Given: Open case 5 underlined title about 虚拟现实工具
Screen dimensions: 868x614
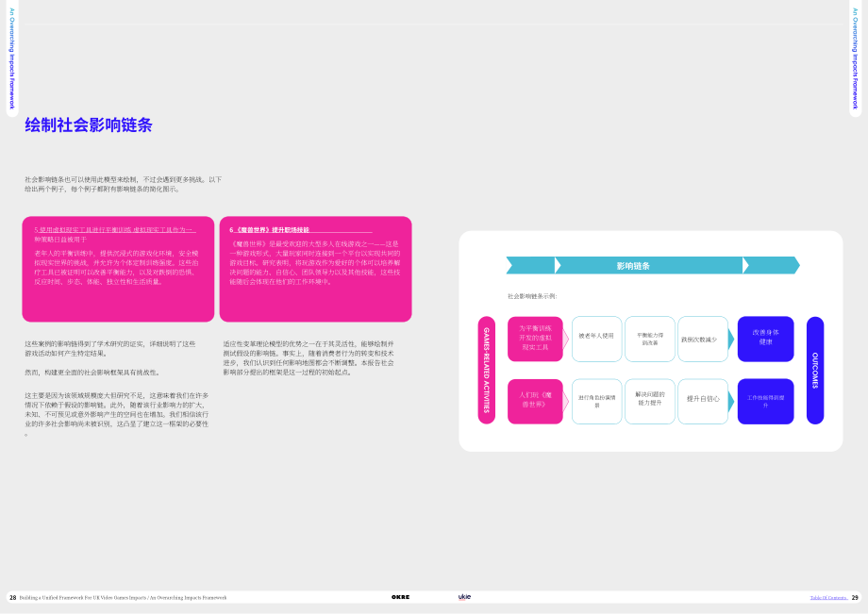Looking at the screenshot, I should coord(114,235).
